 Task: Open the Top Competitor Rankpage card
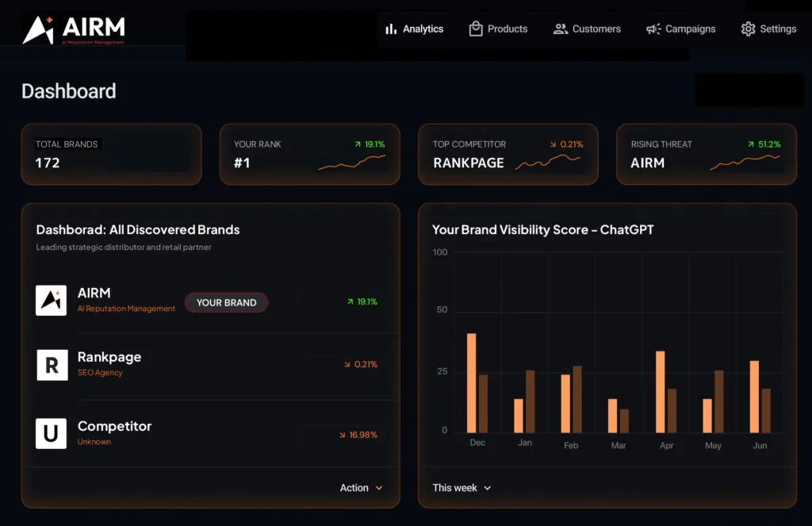pos(507,154)
